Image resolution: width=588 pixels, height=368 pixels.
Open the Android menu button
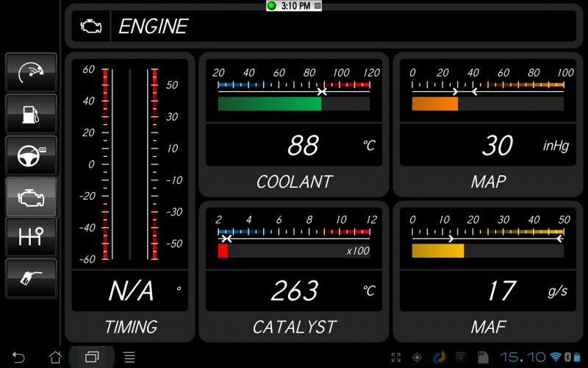pyautogui.click(x=129, y=357)
